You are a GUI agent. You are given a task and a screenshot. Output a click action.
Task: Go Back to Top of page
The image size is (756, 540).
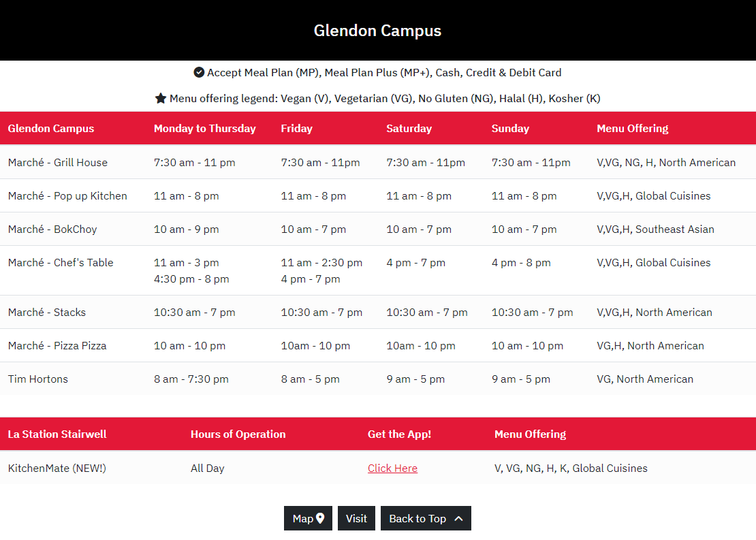[426, 518]
